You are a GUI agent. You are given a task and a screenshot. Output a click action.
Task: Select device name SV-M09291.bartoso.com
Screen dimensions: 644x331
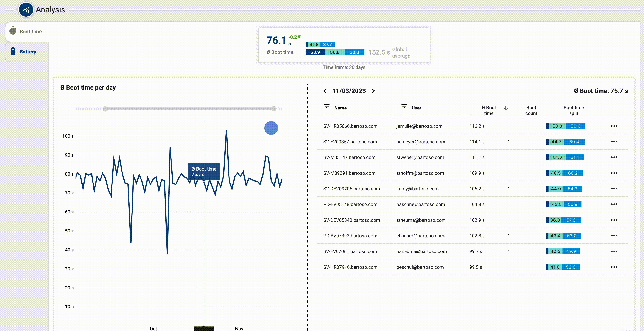click(349, 173)
